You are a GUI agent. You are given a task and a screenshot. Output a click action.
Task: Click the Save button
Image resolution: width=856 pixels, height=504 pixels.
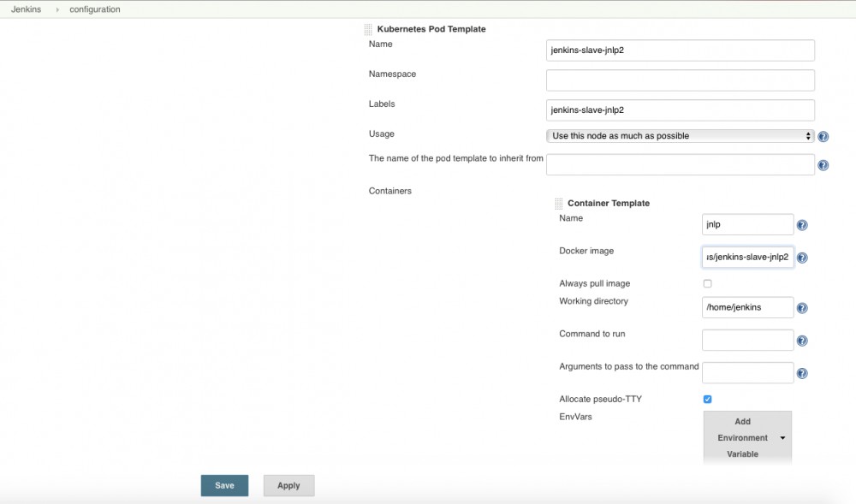[x=224, y=485]
